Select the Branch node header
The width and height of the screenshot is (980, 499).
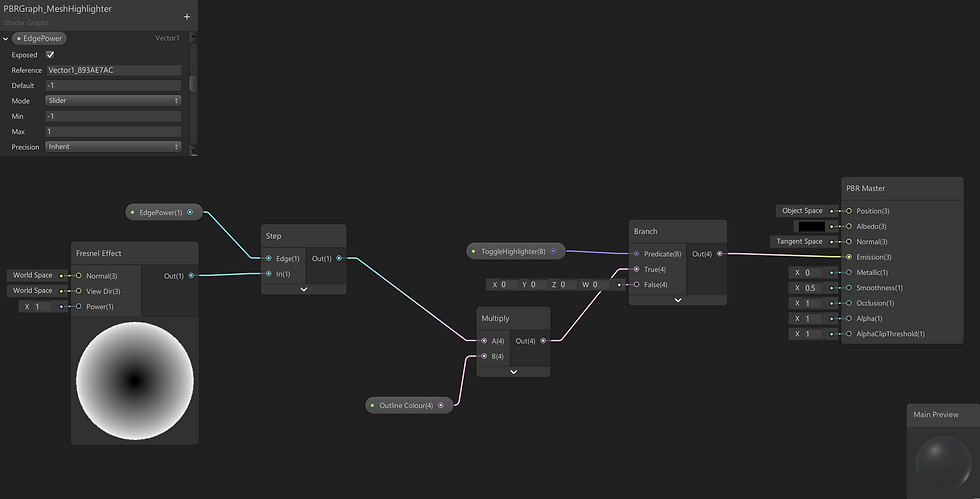678,231
